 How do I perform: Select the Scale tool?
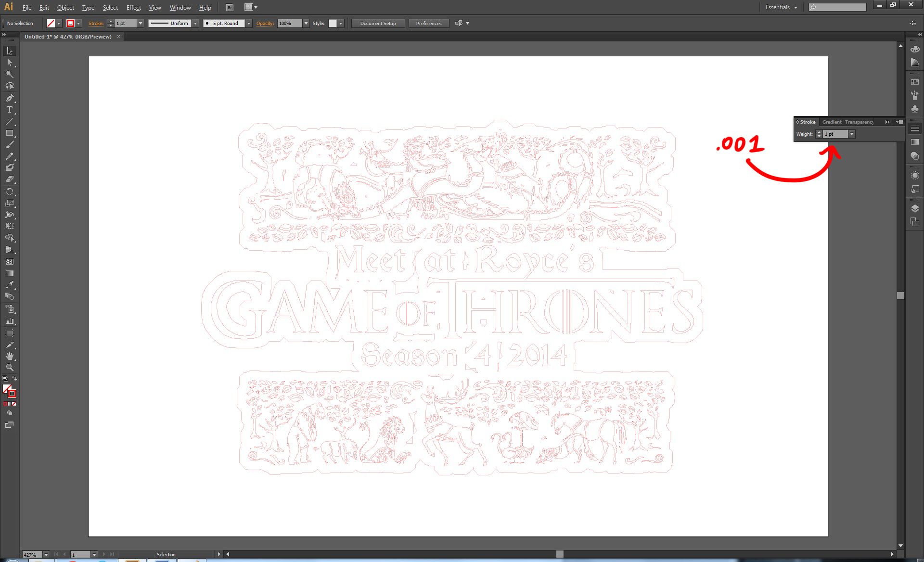[x=9, y=203]
